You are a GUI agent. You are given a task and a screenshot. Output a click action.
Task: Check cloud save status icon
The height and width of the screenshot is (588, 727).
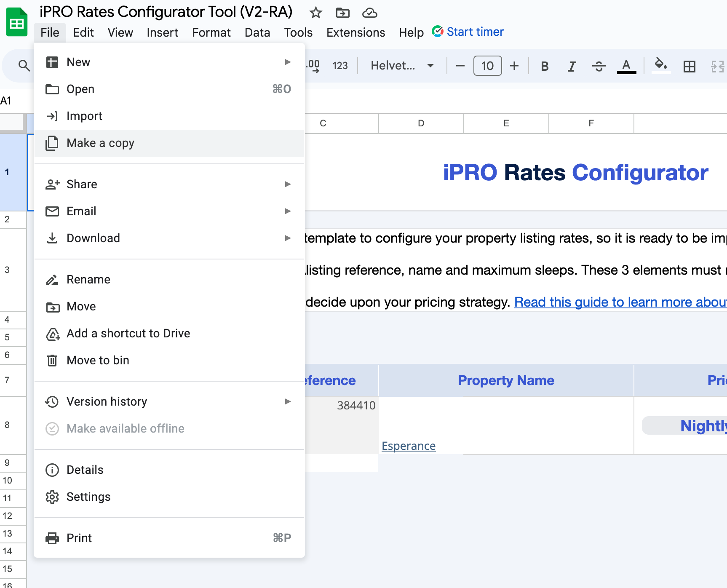pyautogui.click(x=369, y=13)
